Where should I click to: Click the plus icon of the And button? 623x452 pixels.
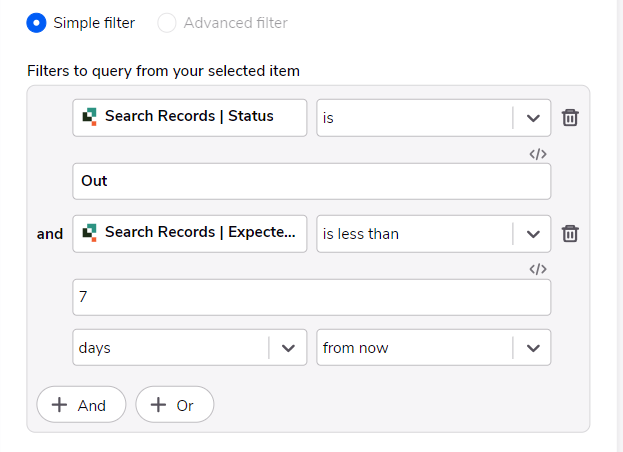point(59,405)
